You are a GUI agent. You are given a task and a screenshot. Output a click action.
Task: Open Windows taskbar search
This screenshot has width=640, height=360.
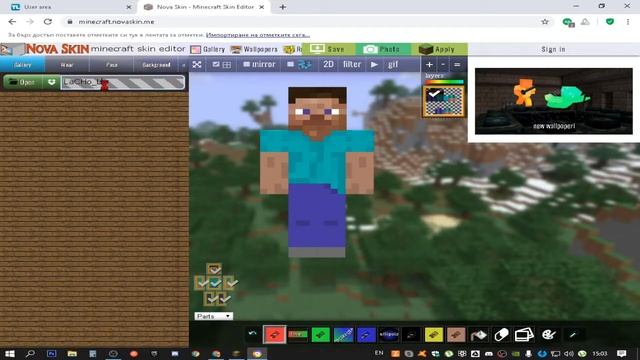click(x=30, y=353)
